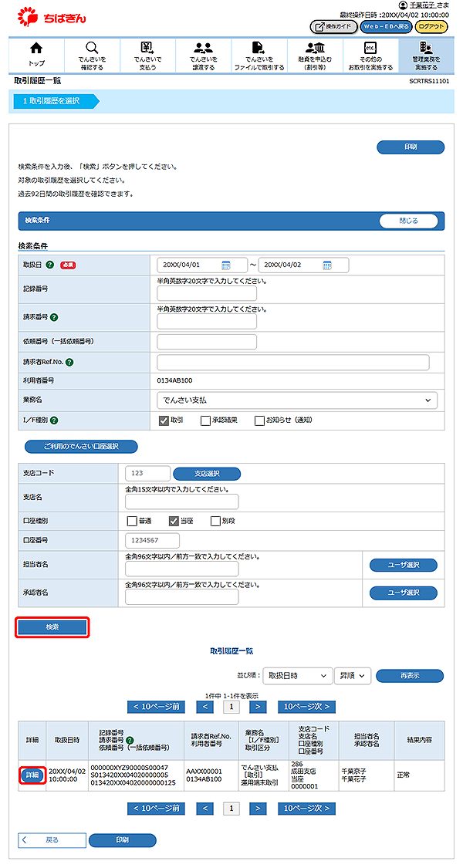This screenshot has width=463, height=868.
Task: Open 詳細 for the transaction row
Action: coord(32,775)
